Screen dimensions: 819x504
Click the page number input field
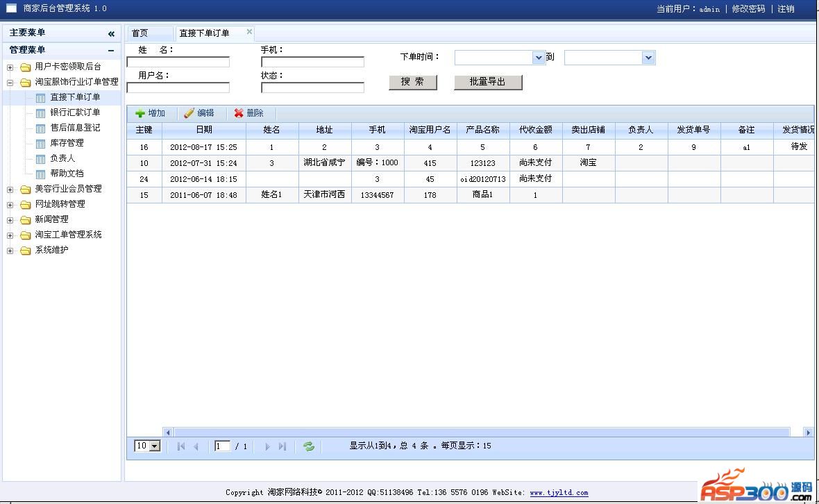coord(222,446)
